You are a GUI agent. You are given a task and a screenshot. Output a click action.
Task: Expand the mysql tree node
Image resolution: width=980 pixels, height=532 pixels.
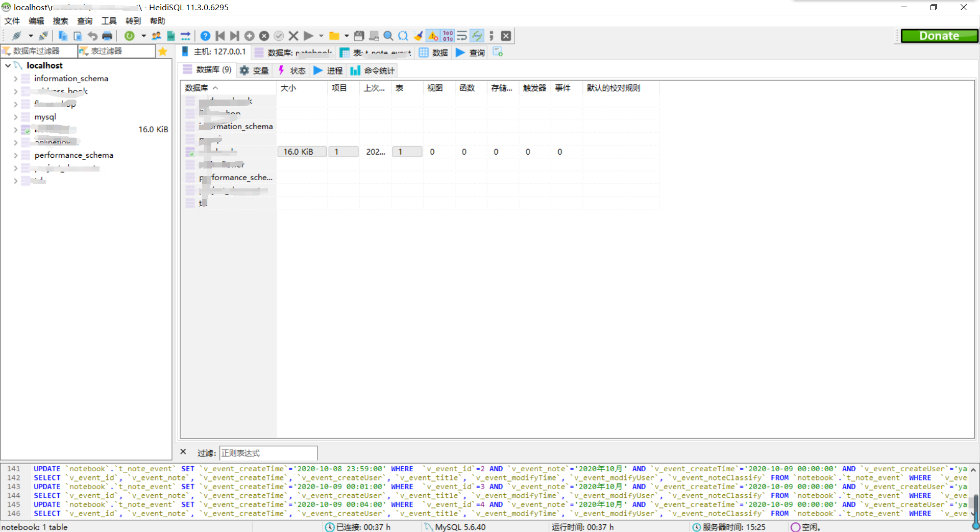pos(15,117)
